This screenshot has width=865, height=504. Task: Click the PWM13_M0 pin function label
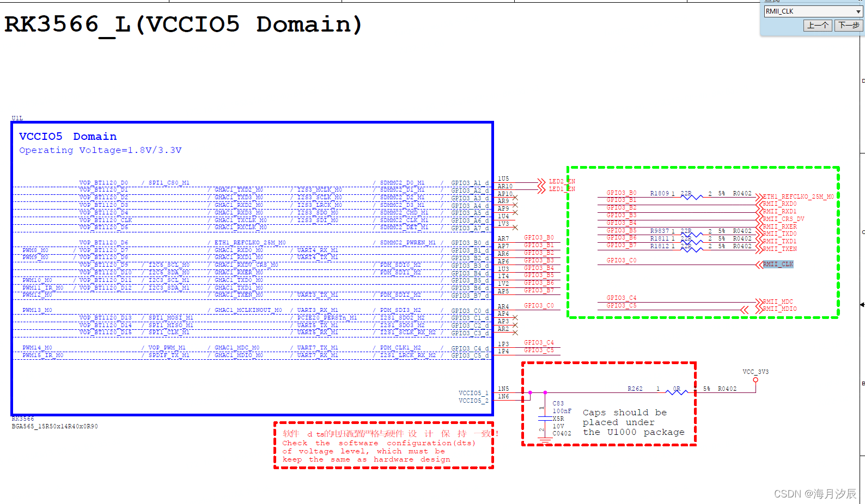[37, 310]
